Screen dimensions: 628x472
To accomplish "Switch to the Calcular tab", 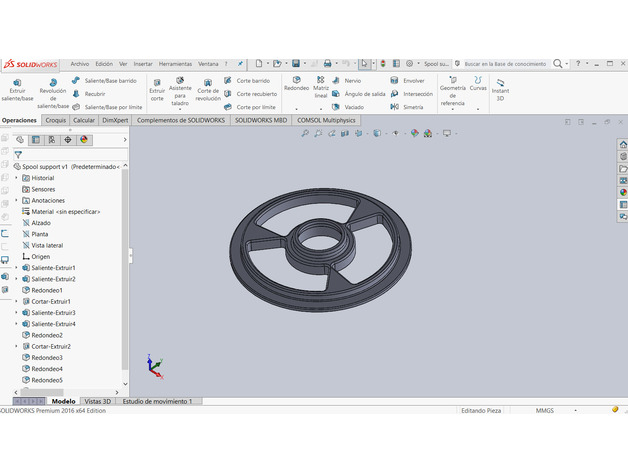I will [84, 120].
